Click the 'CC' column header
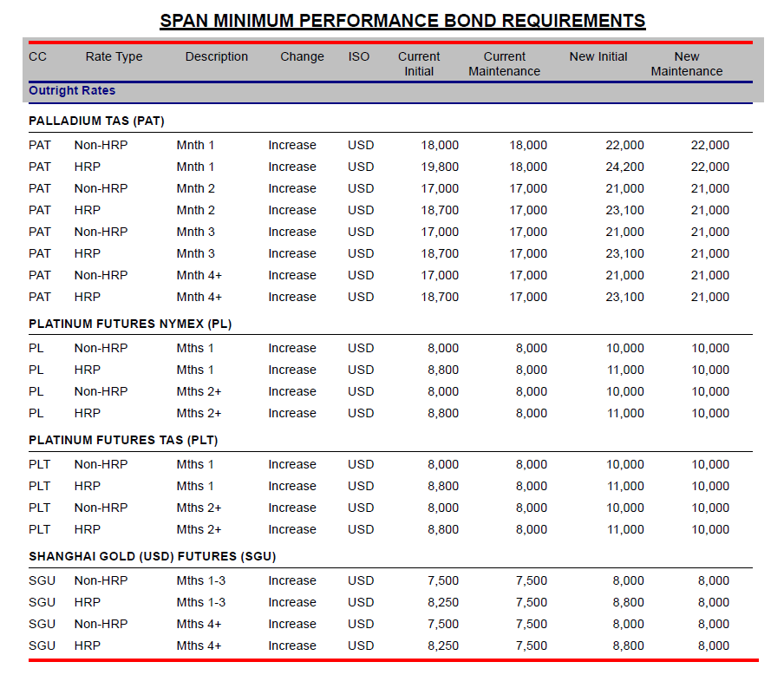 click(x=37, y=57)
